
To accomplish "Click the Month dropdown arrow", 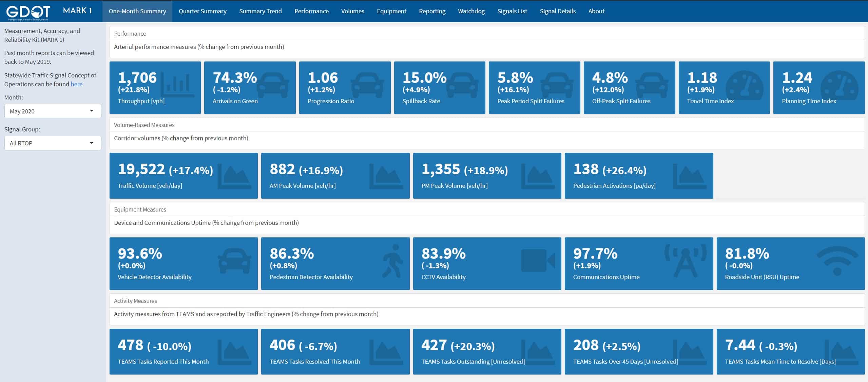I will [x=91, y=111].
